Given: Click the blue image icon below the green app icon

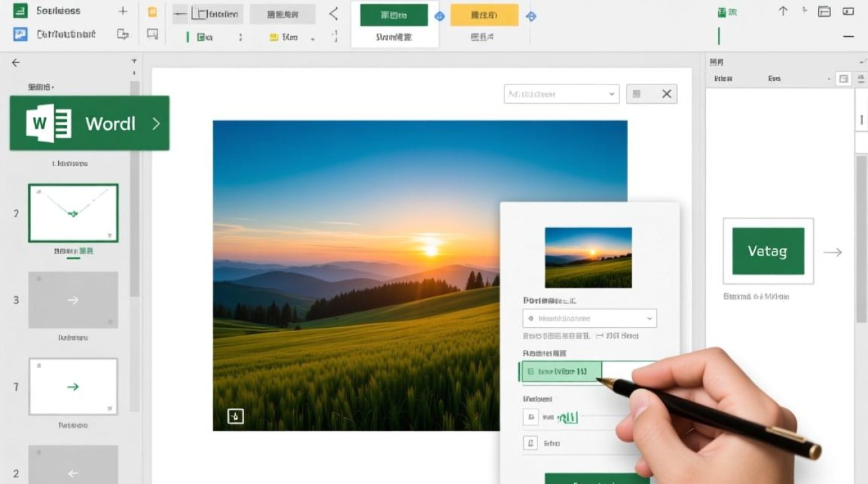Looking at the screenshot, I should [21, 34].
